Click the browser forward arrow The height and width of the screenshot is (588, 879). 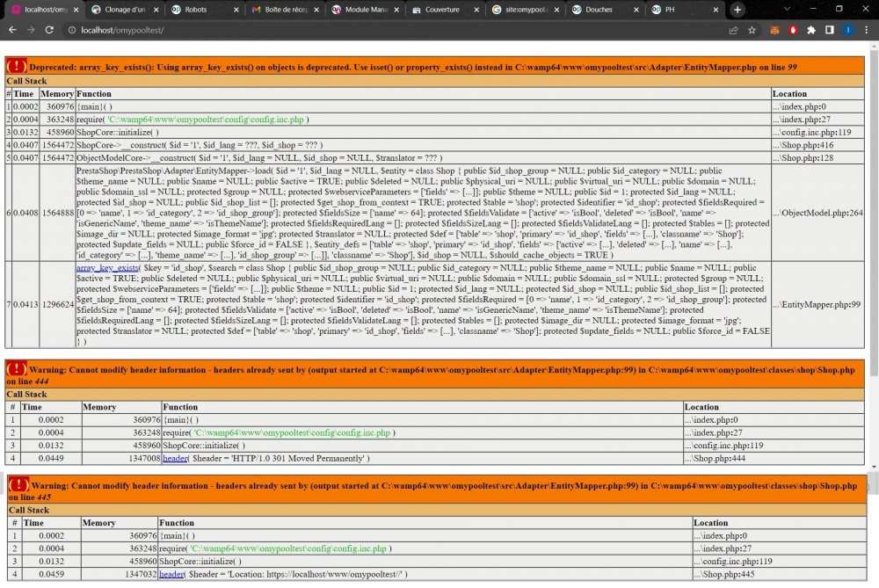point(31,30)
